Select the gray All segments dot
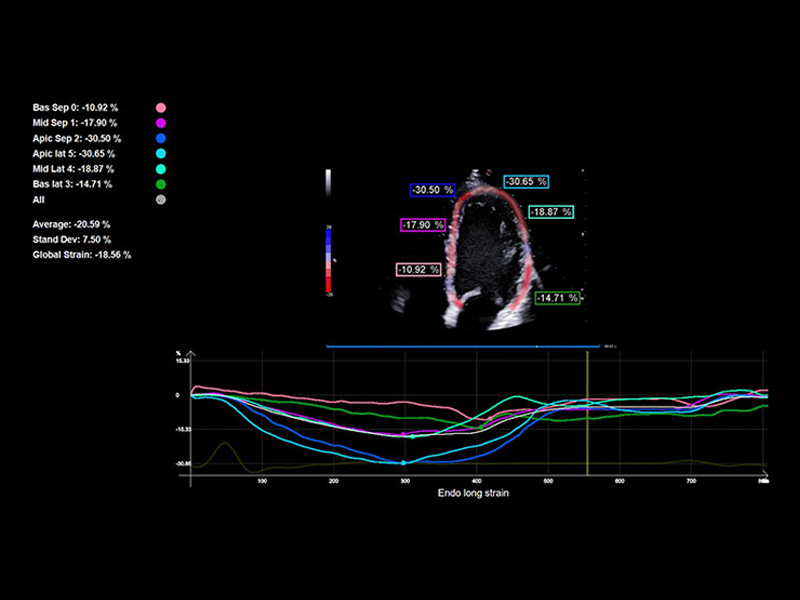Screen dimensions: 800x600 pos(161,200)
